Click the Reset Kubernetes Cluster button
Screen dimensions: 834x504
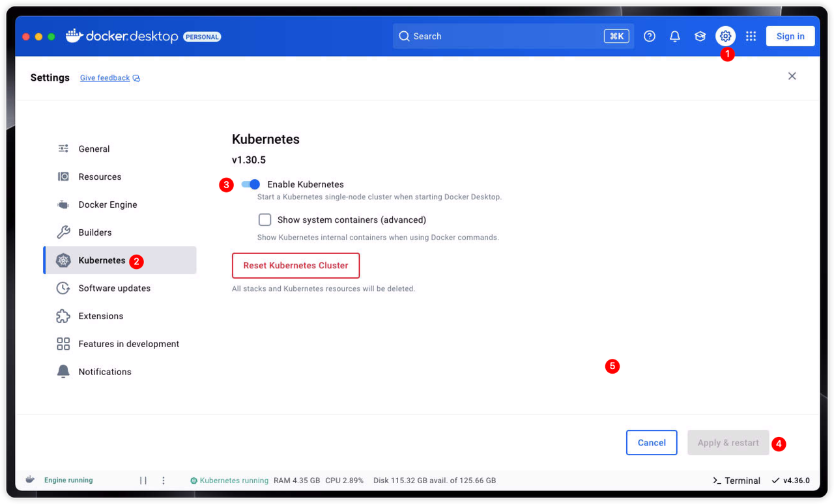(x=296, y=266)
